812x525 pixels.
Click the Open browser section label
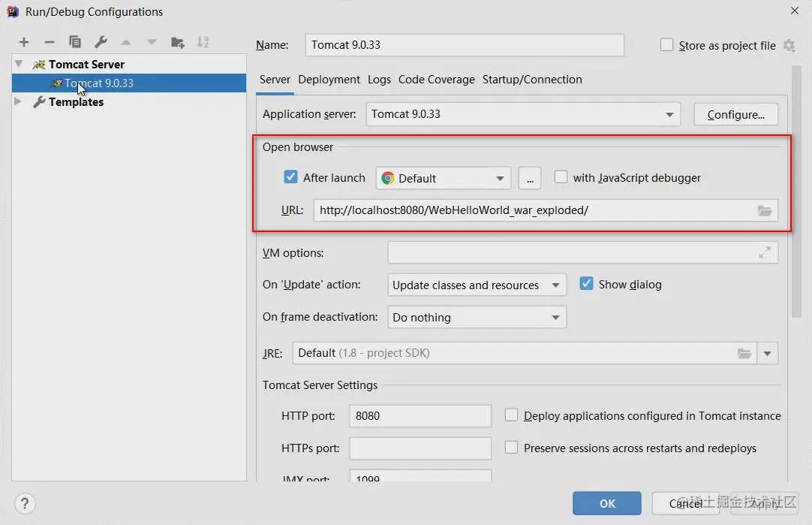[x=298, y=147]
